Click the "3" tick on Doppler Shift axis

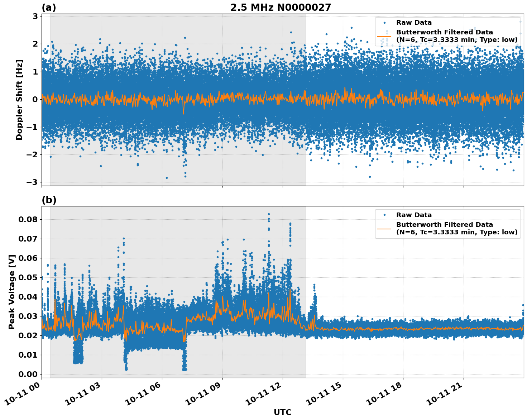click(35, 16)
